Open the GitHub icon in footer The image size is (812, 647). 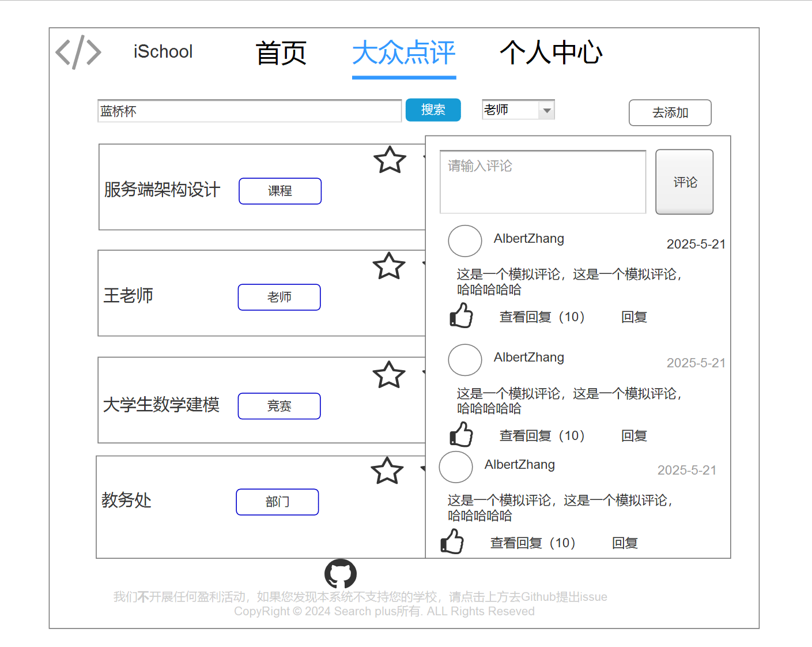pyautogui.click(x=341, y=574)
